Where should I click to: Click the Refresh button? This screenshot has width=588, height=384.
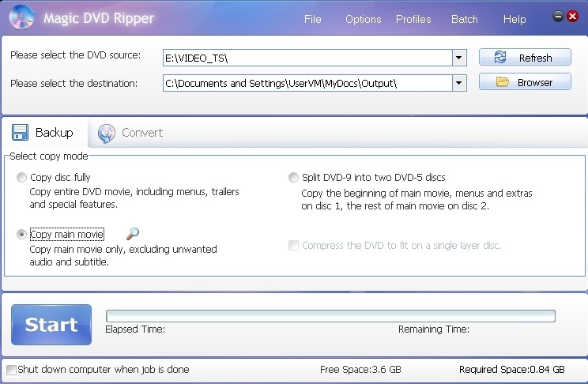(525, 57)
